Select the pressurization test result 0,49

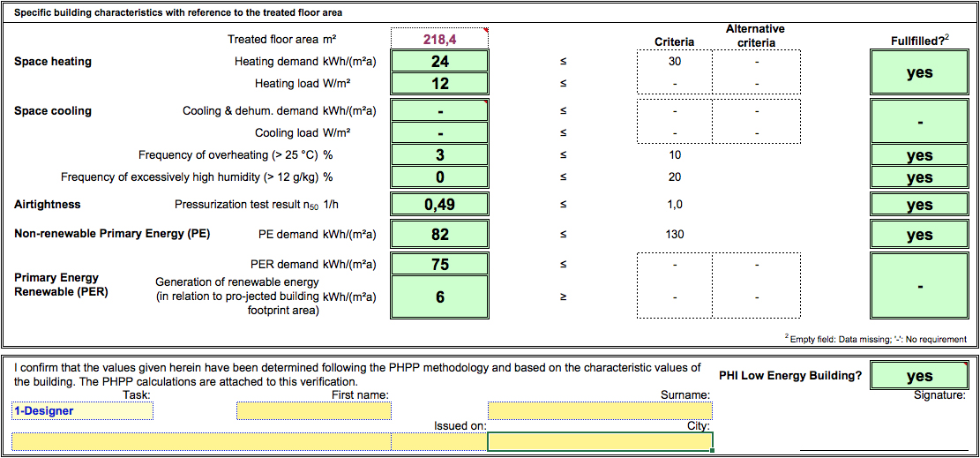(x=439, y=205)
